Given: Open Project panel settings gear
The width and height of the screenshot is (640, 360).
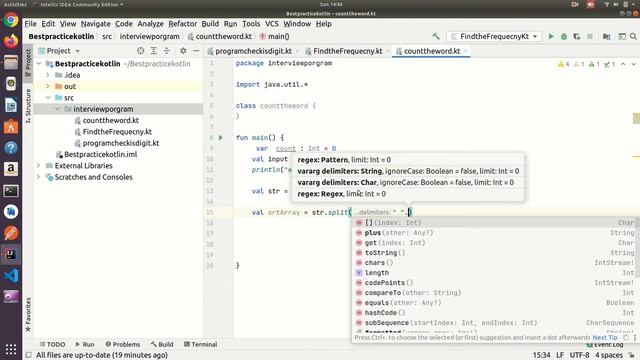Looking at the screenshot, I should (183, 51).
